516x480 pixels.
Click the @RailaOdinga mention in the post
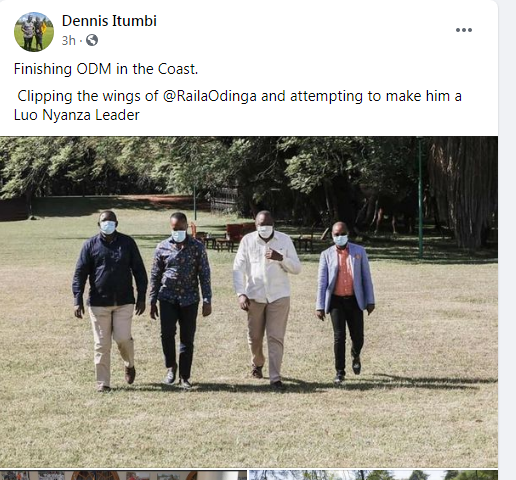tap(210, 96)
